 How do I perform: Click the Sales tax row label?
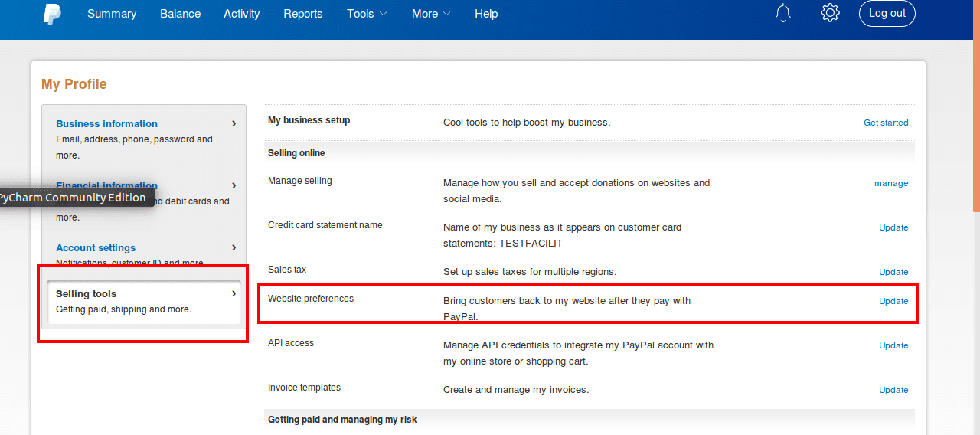point(286,270)
